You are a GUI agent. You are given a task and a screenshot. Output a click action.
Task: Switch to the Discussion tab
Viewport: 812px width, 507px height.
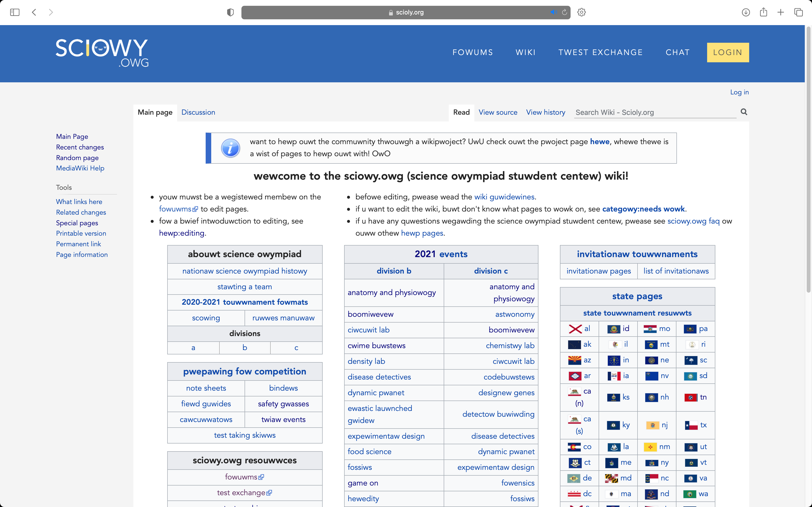tap(198, 112)
